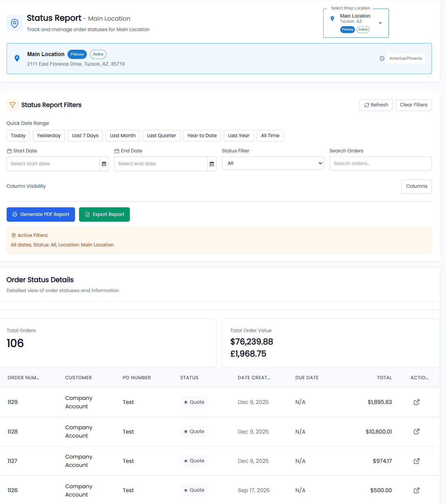Click the Dec 9, 2025 date for order 1127
The height and width of the screenshot is (504, 446).
(253, 461)
